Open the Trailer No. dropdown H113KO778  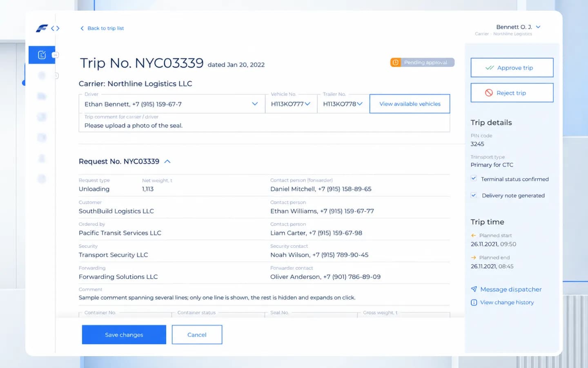click(343, 104)
